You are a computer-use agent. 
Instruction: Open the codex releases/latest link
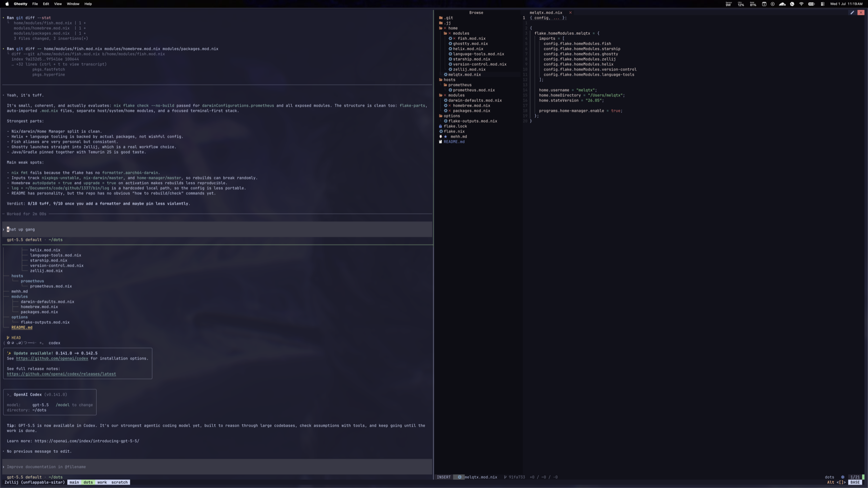pyautogui.click(x=61, y=374)
